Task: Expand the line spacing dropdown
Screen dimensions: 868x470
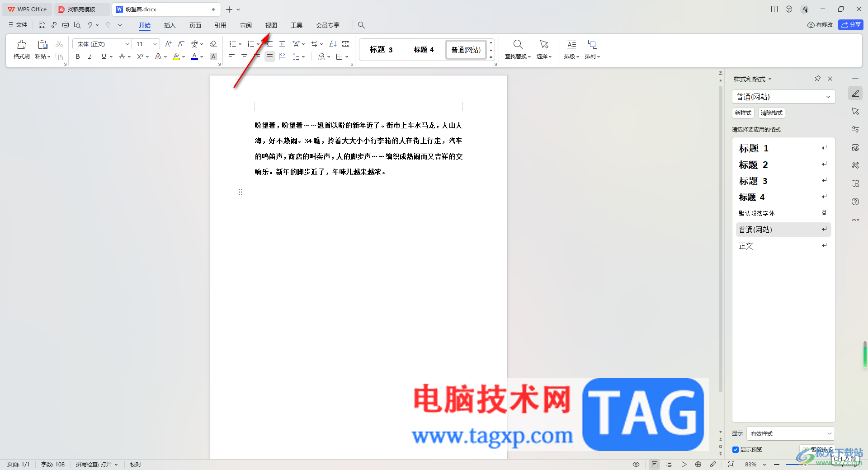Action: pos(303,56)
